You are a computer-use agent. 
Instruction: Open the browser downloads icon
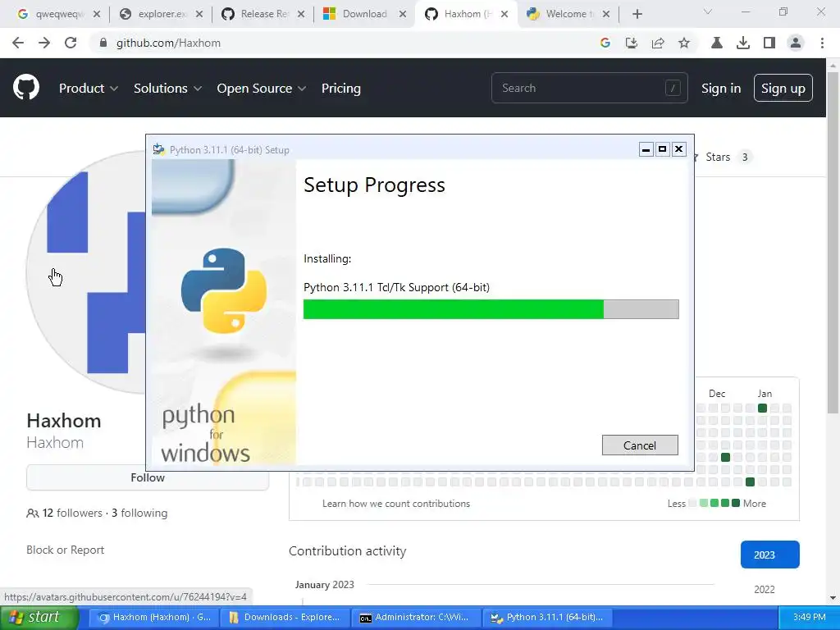743,43
